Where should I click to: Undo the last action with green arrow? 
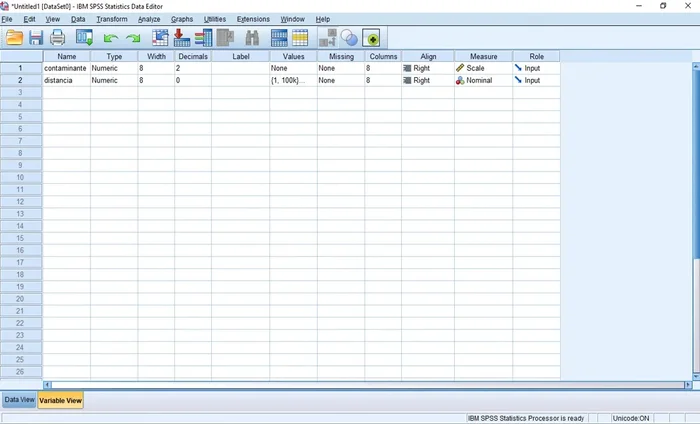pos(110,39)
